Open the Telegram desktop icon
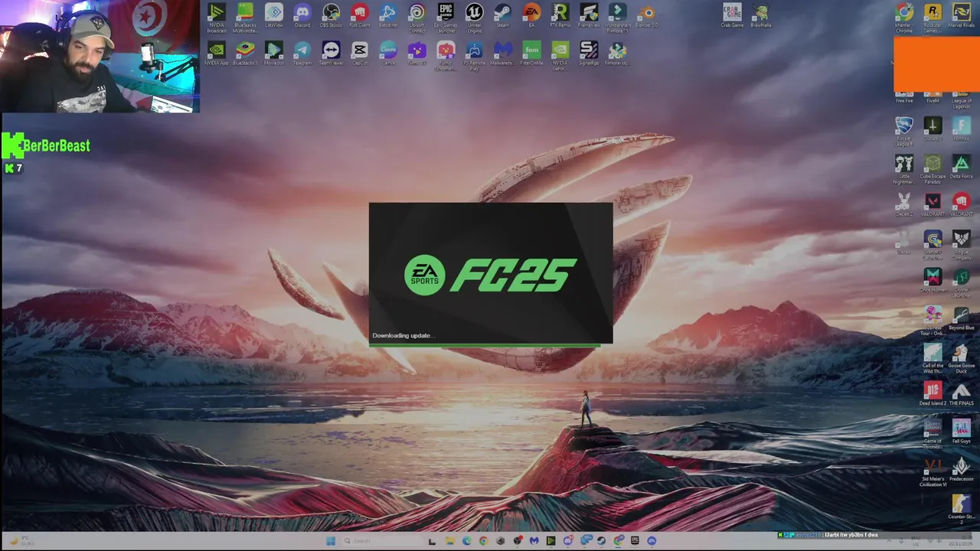 pos(302,54)
